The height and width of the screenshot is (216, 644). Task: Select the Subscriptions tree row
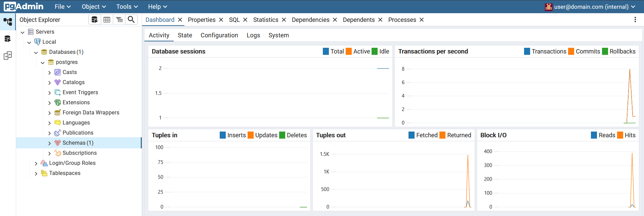(79, 153)
